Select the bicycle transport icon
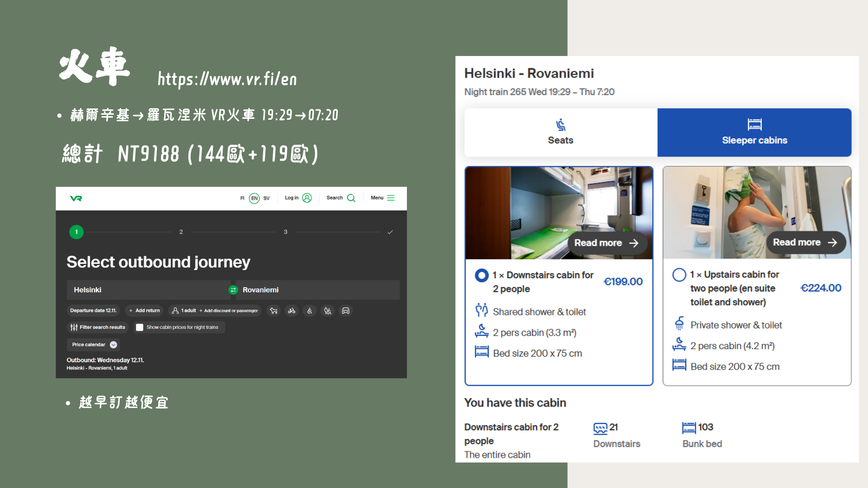This screenshot has height=488, width=868. pyautogui.click(x=292, y=311)
